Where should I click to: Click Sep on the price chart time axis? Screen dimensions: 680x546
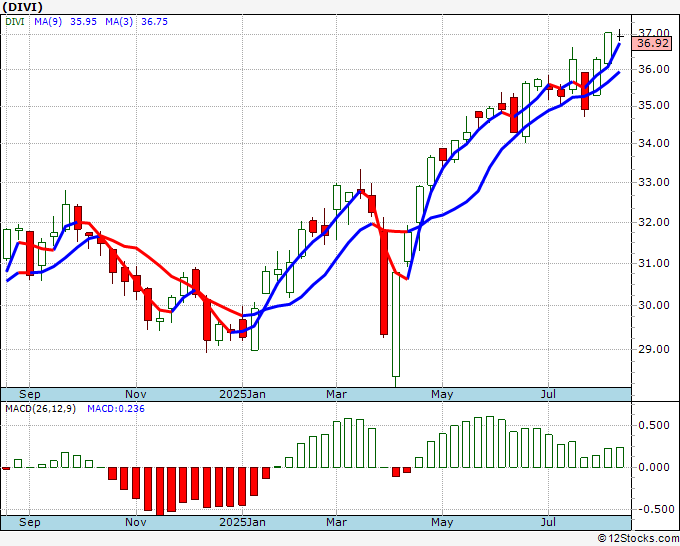click(x=29, y=394)
